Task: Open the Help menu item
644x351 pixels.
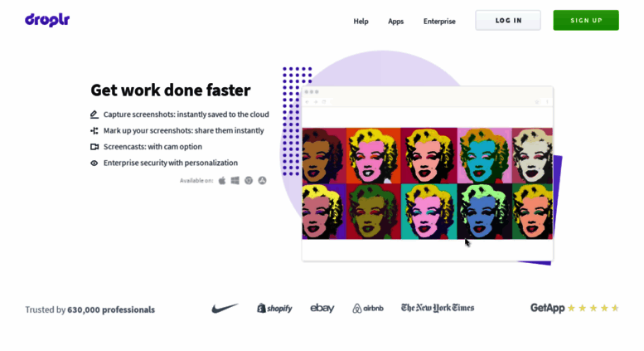Action: coord(361,21)
